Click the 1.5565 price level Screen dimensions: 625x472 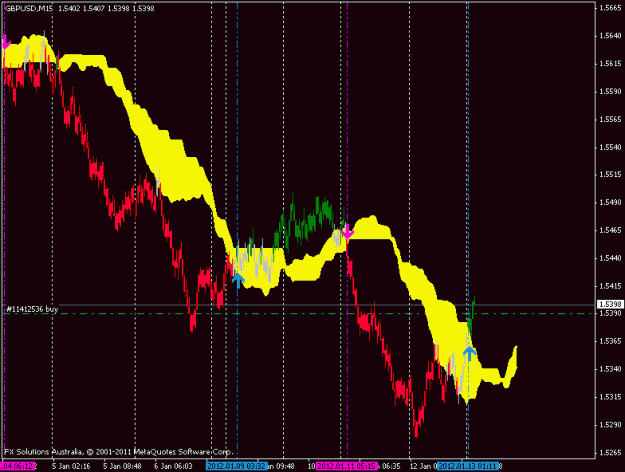point(610,119)
